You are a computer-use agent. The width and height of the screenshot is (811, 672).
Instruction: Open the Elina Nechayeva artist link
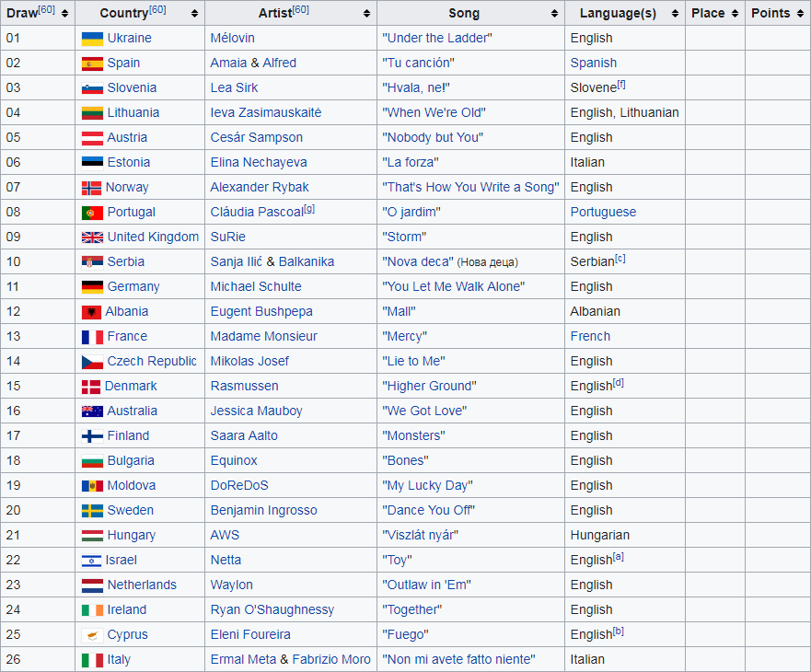[259, 162]
